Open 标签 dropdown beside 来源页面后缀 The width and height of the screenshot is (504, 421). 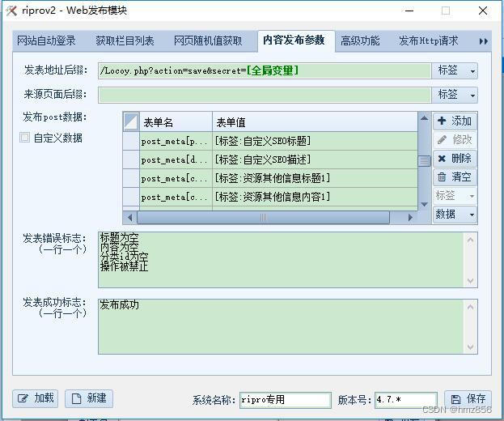455,95
